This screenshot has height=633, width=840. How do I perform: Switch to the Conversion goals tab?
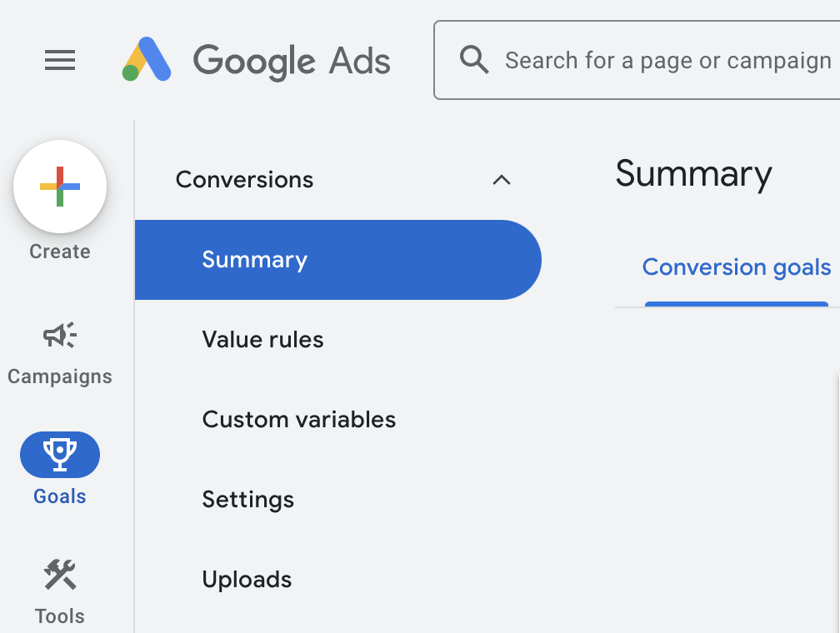[x=736, y=267]
